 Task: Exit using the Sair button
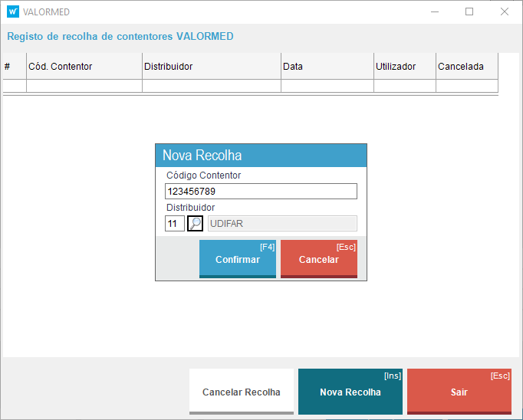pyautogui.click(x=459, y=392)
